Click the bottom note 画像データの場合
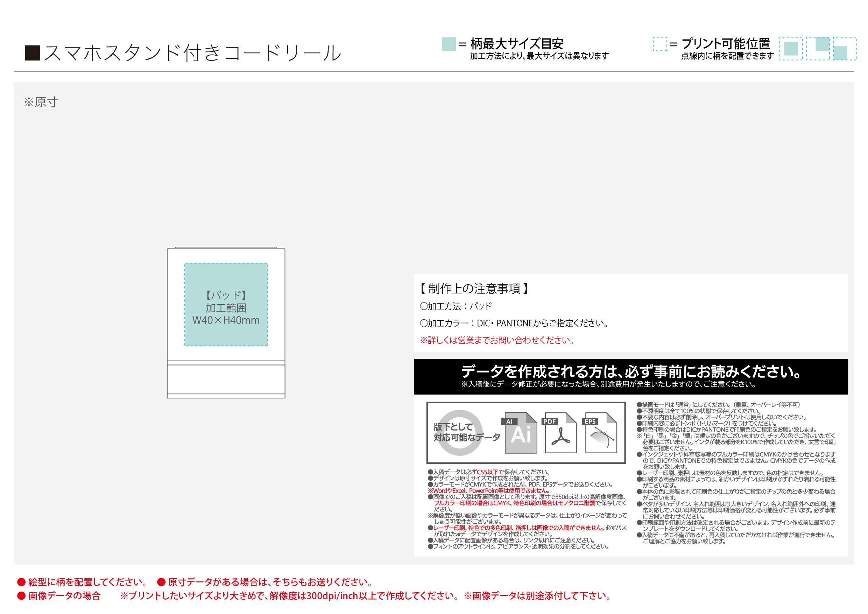The height and width of the screenshot is (614, 868). click(x=59, y=596)
